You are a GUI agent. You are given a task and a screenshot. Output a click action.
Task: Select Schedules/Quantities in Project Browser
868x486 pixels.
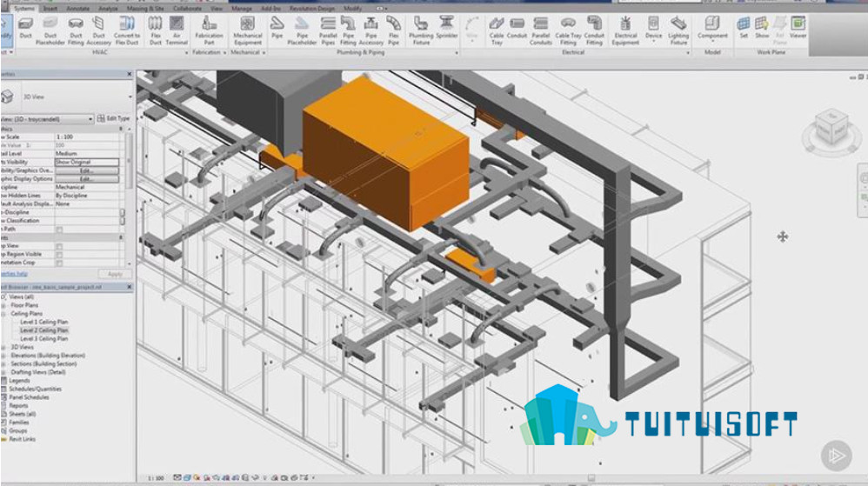(x=35, y=389)
